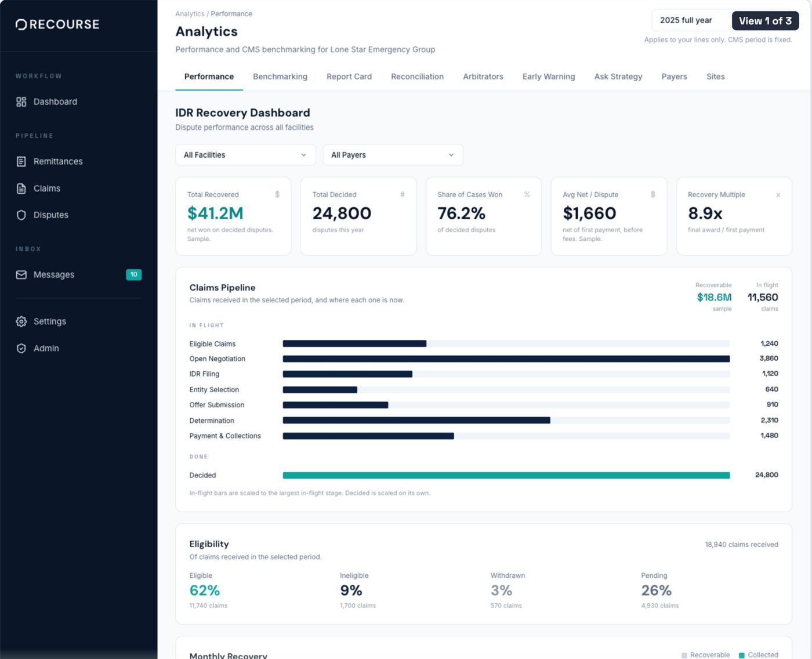Select the Performance tab
Screen dimensions: 812x659
coord(209,77)
